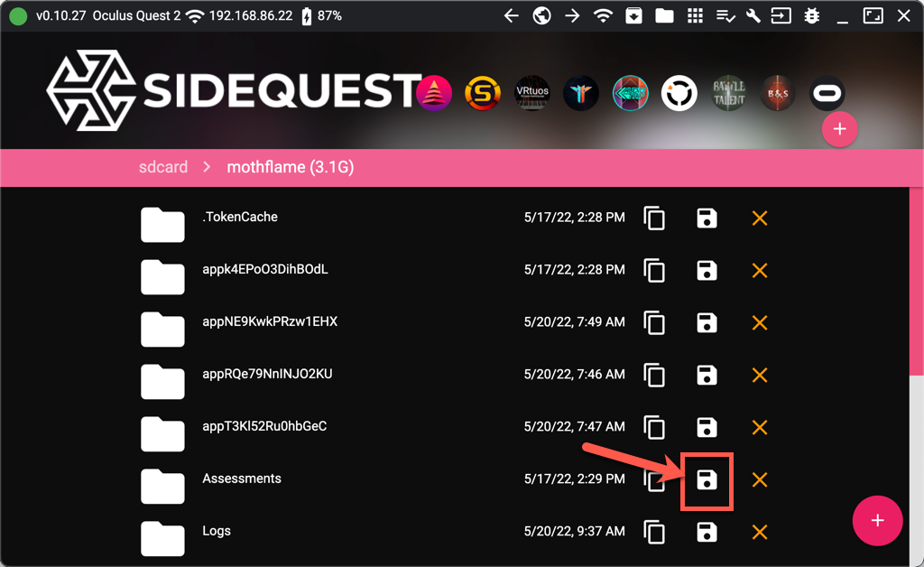Open the yellow S app shortcut in banner
This screenshot has height=567, width=924.
[x=483, y=92]
